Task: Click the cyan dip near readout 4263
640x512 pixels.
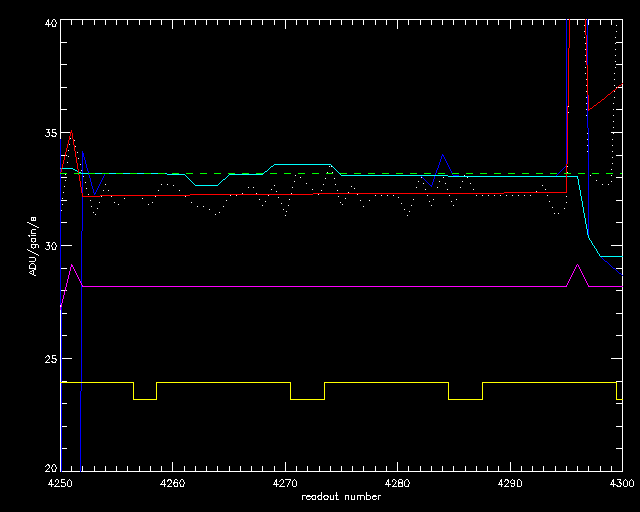Action: [x=206, y=185]
